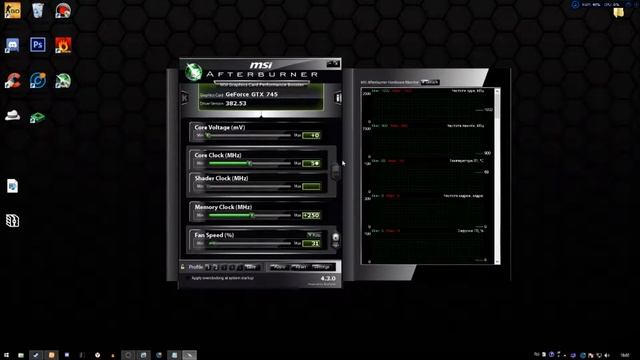
Task: Click the Apply button
Action: click(x=279, y=267)
